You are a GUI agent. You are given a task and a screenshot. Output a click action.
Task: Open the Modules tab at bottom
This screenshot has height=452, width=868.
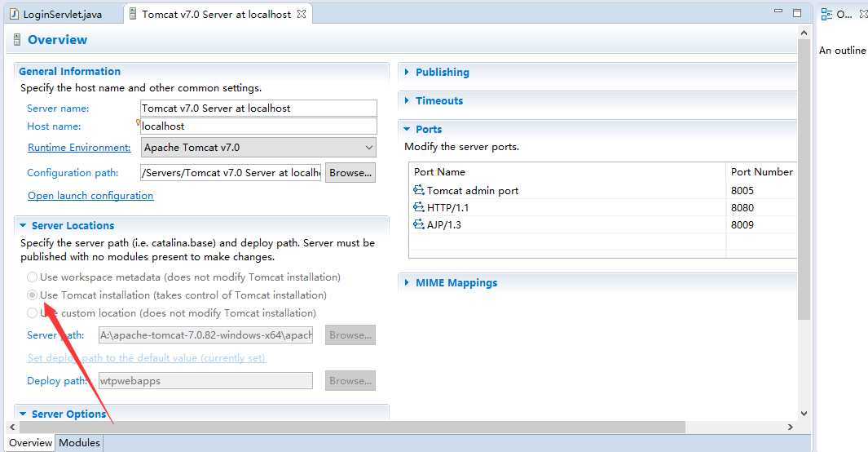pos(79,442)
